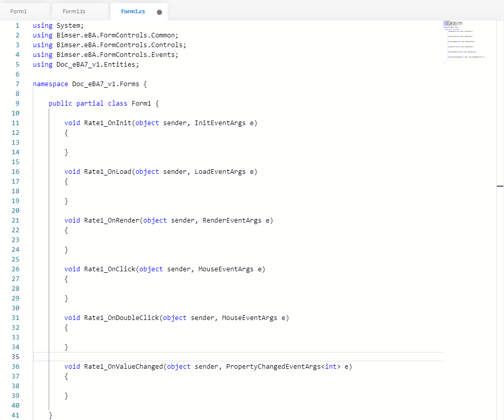
Task: Open the Form1.ts tab
Action: [x=73, y=11]
